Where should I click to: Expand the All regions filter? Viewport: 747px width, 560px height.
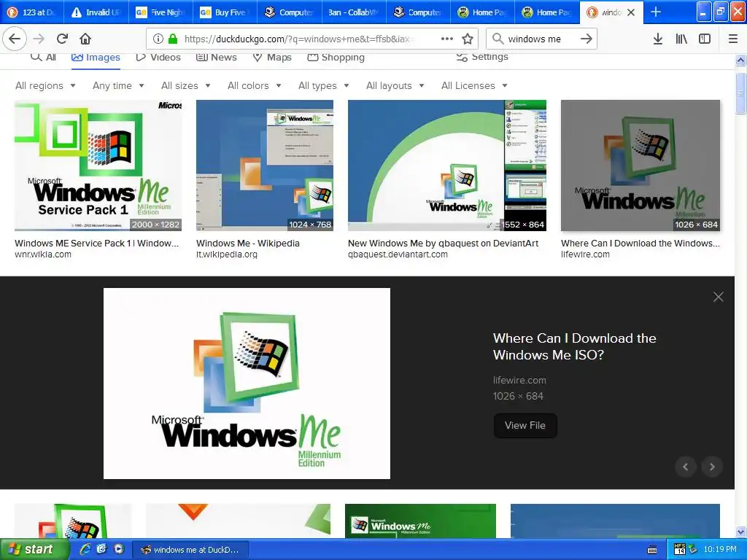(x=45, y=86)
